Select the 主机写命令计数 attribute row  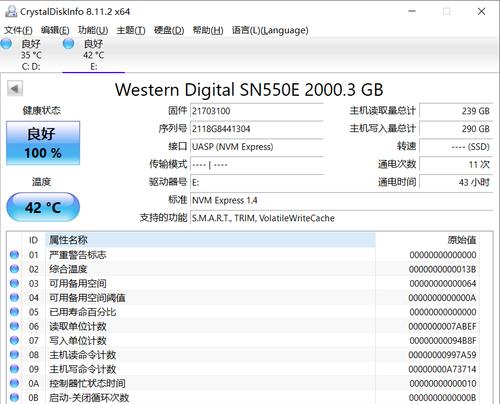243,369
